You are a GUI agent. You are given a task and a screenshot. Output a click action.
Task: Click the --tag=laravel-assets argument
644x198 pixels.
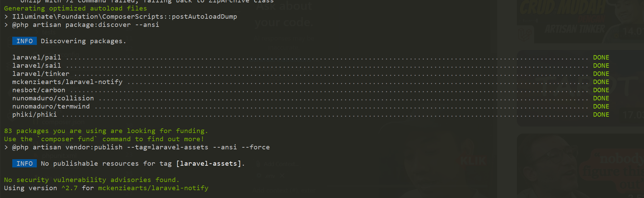tap(167, 147)
